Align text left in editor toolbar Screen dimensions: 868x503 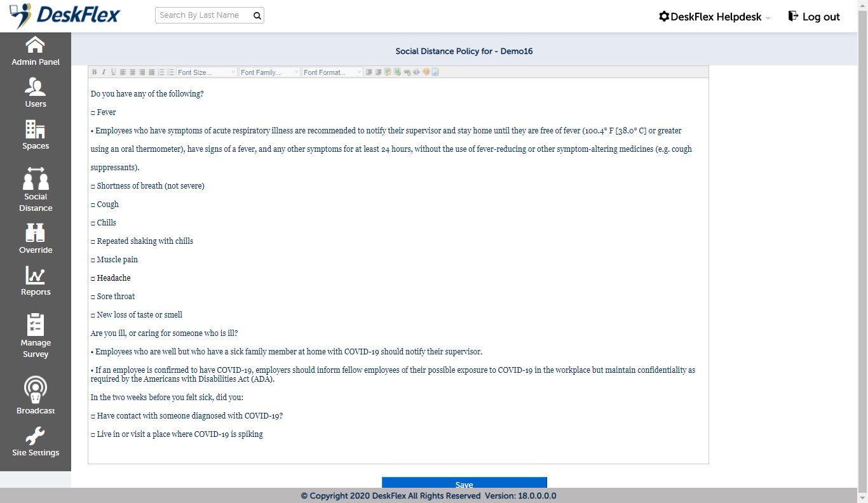coord(123,72)
